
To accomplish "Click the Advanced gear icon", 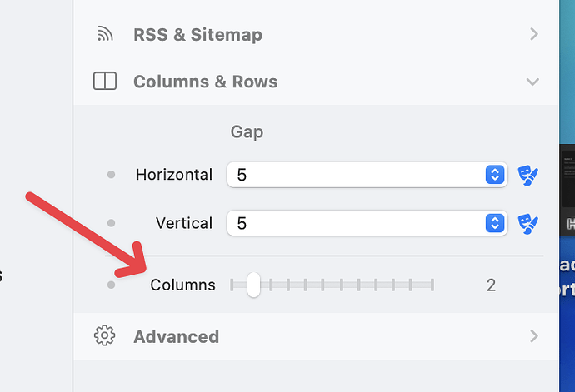I will 104,336.
